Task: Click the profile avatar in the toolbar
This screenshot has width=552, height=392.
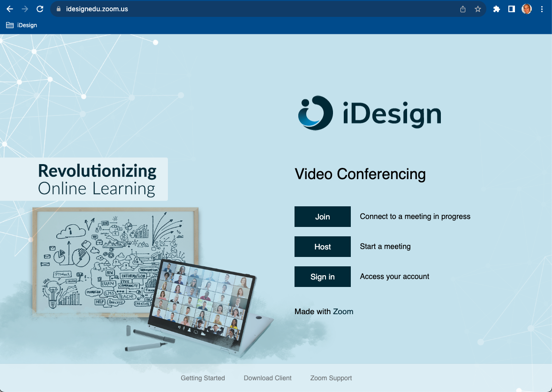Action: click(527, 9)
